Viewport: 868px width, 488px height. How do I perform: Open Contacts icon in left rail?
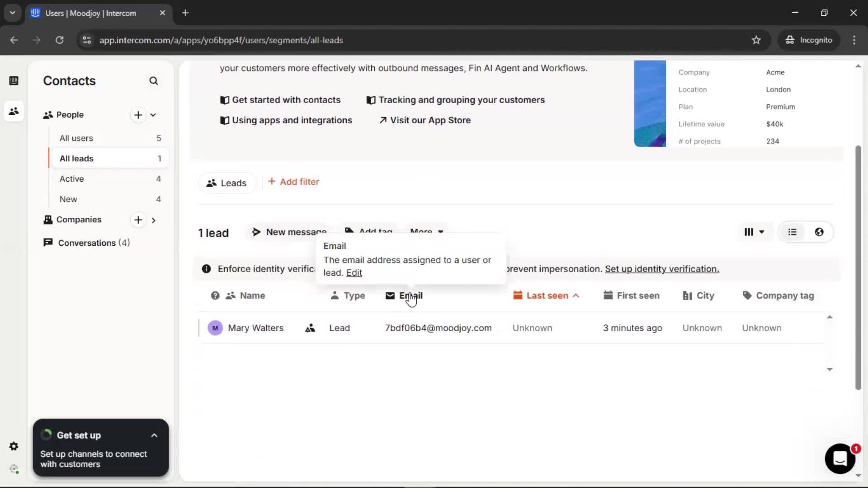[x=14, y=111]
